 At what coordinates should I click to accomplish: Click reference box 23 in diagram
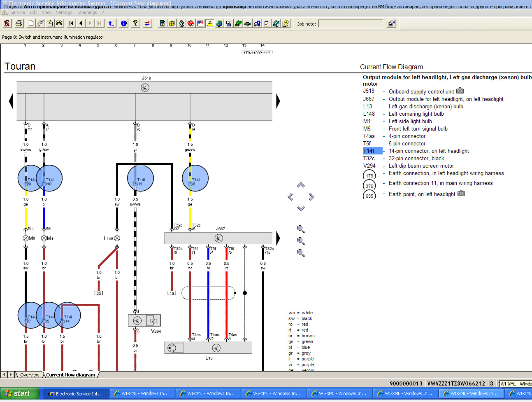coord(99,293)
